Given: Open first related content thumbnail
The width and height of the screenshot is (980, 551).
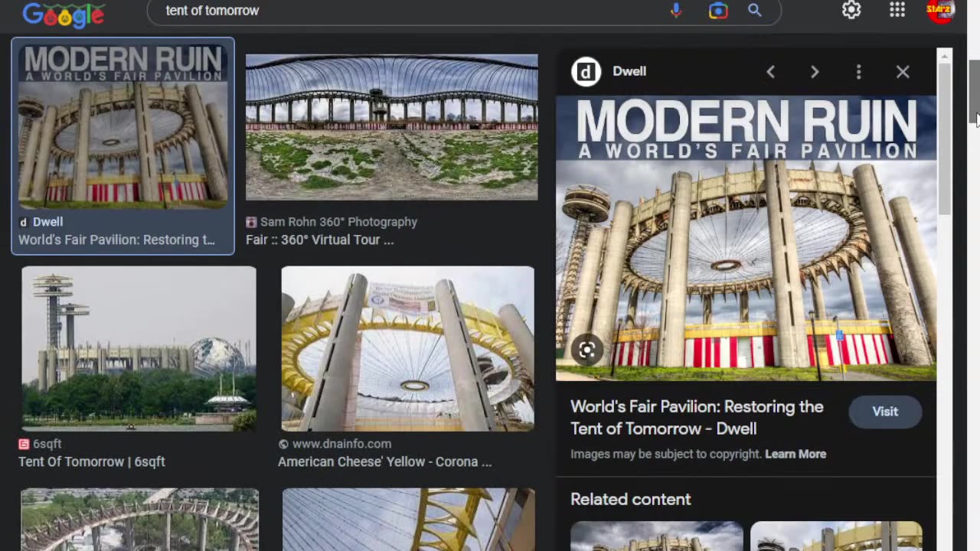Looking at the screenshot, I should (657, 536).
